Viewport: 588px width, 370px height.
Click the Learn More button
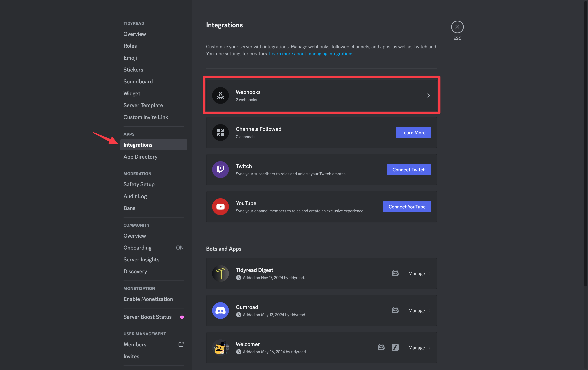point(413,133)
